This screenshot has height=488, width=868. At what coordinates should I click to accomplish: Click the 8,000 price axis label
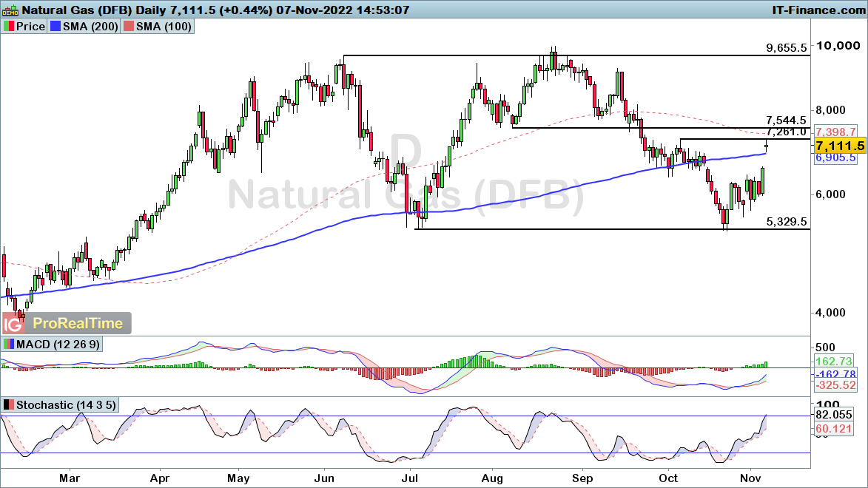[x=830, y=110]
